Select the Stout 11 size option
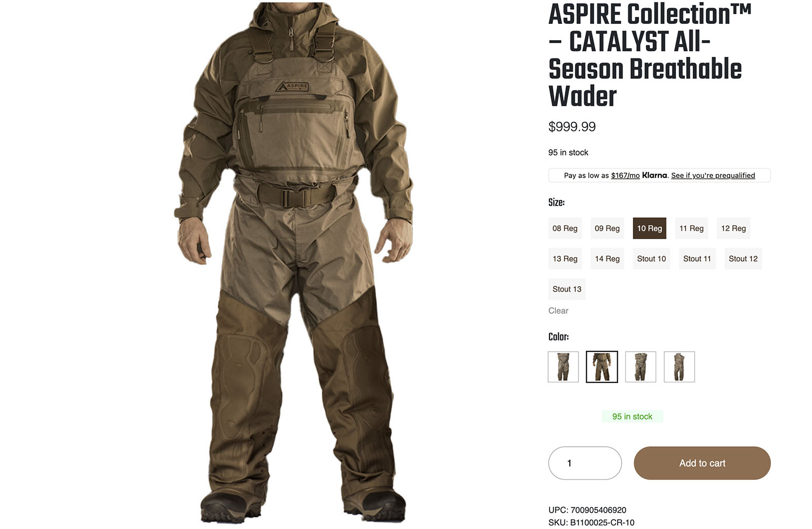The width and height of the screenshot is (812, 529). coord(697,259)
